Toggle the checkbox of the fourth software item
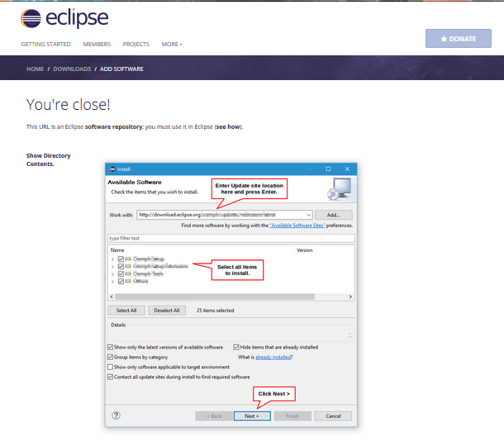This screenshot has width=504, height=441. point(121,281)
